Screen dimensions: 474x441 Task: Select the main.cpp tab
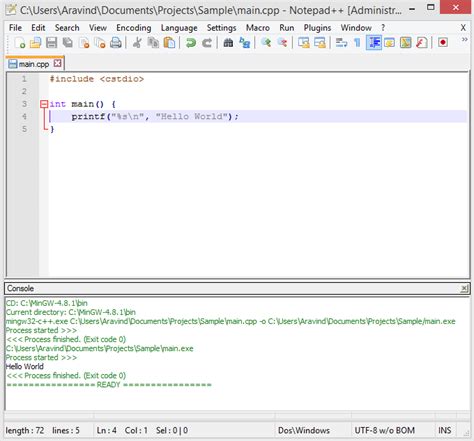(34, 64)
